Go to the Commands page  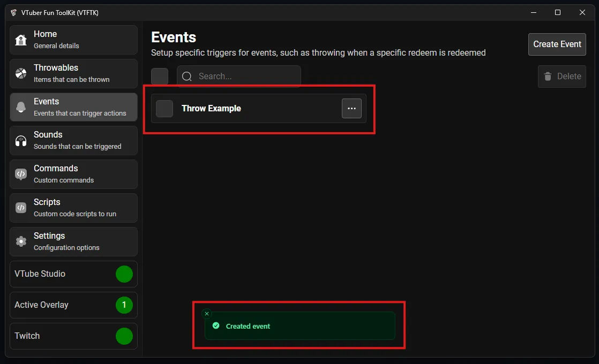click(73, 174)
